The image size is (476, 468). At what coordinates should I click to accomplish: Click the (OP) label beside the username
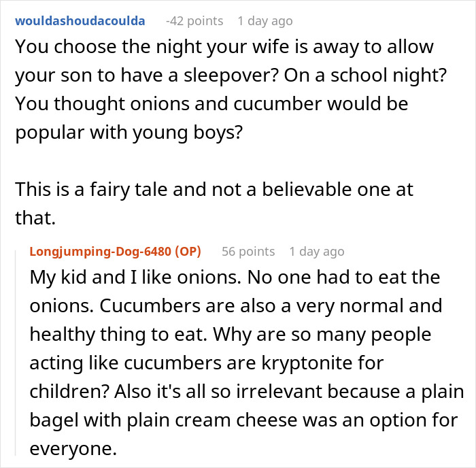click(x=188, y=252)
